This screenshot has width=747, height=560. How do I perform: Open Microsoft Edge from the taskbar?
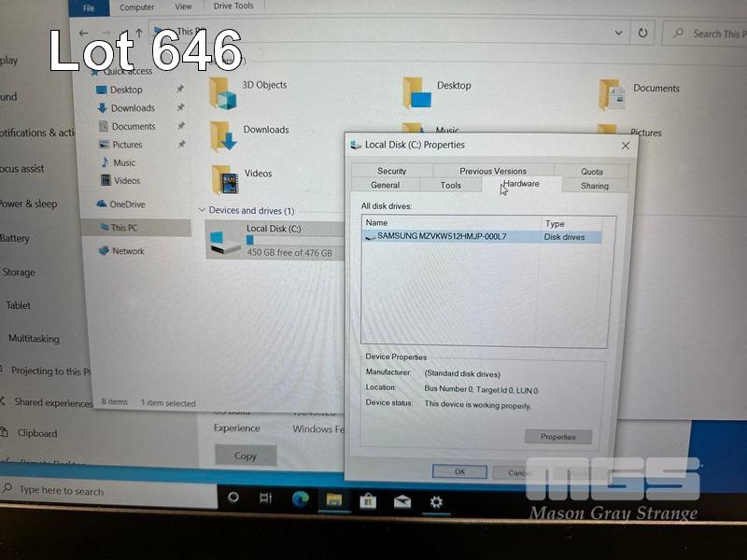click(300, 498)
